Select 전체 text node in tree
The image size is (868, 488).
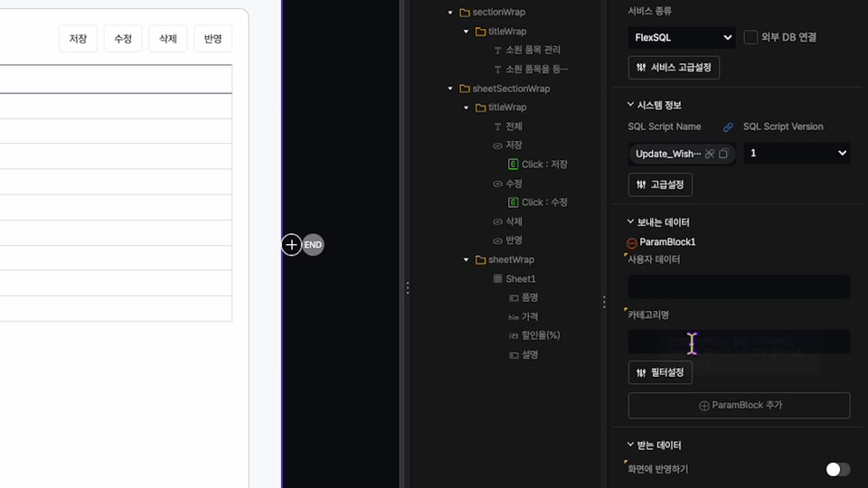(514, 127)
